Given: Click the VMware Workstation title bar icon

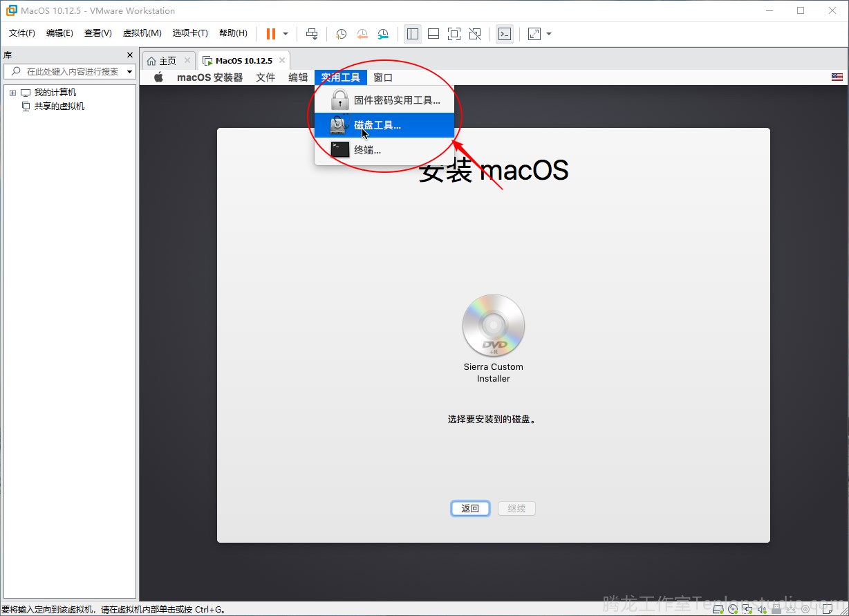Looking at the screenshot, I should pos(11,10).
